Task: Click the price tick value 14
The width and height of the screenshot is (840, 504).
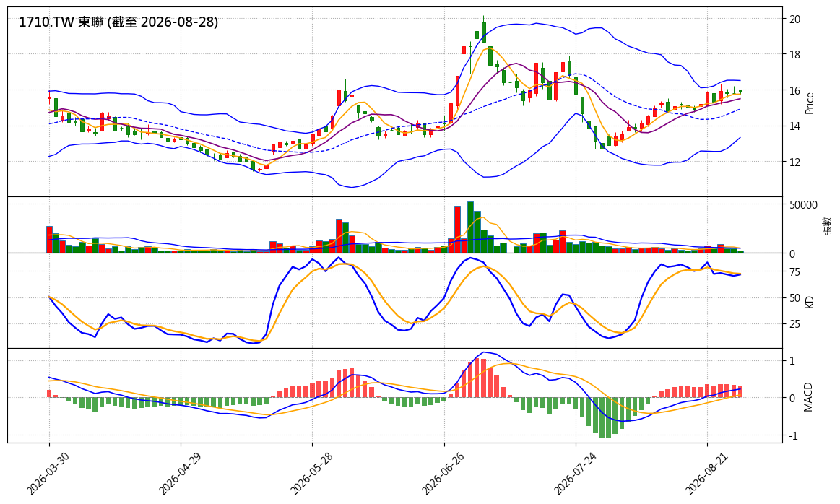Action: (795, 126)
